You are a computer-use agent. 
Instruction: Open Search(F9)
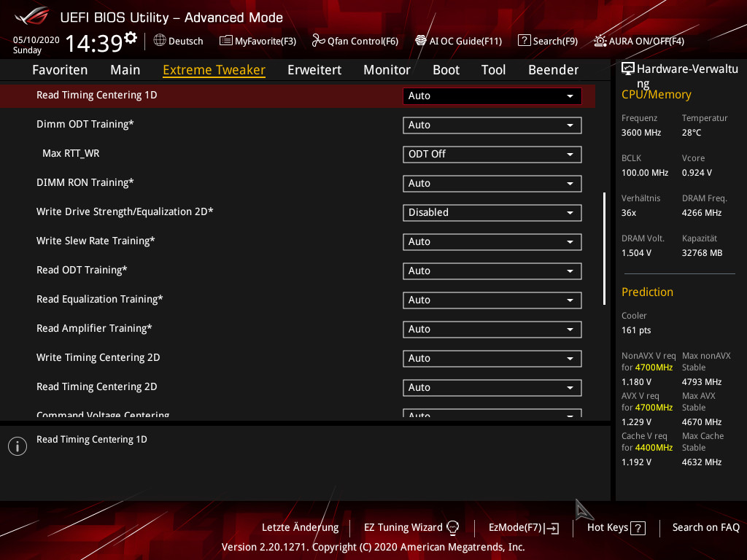548,41
